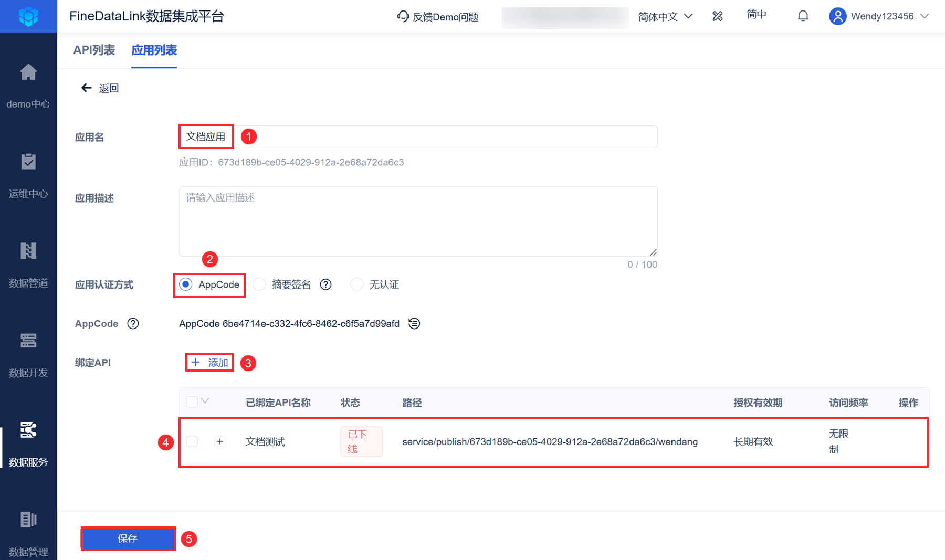The width and height of the screenshot is (945, 560).
Task: Open the header checkbox dropdown arrow
Action: point(205,401)
